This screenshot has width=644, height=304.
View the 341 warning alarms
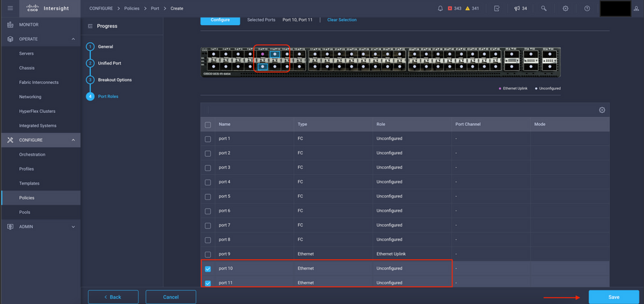[472, 8]
